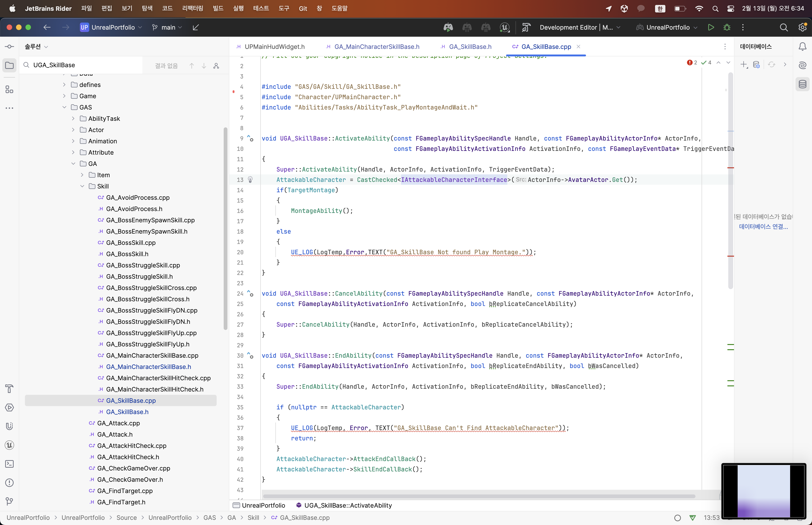The width and height of the screenshot is (812, 525).
Task: Open the Terminal tool window icon
Action: pyautogui.click(x=9, y=464)
